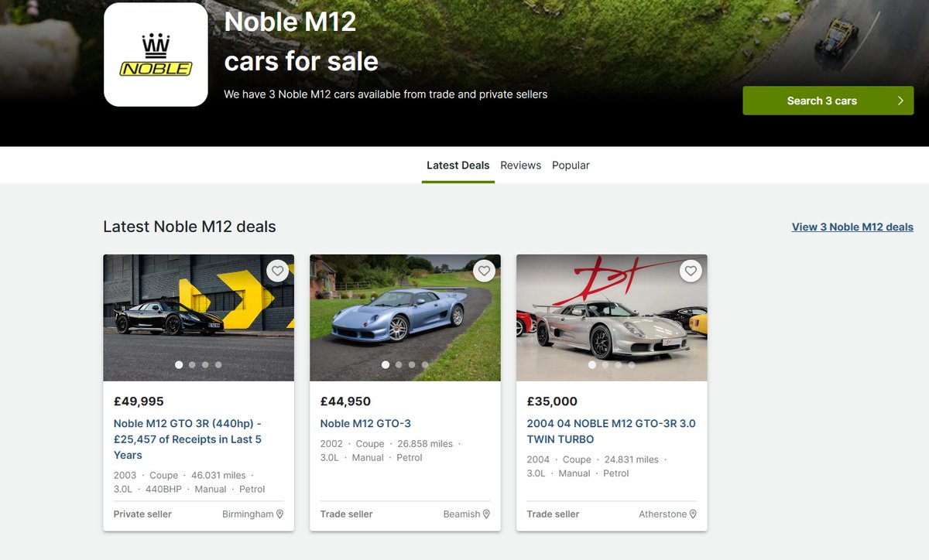929x560 pixels.
Task: Click Beamish location text
Action: point(462,514)
